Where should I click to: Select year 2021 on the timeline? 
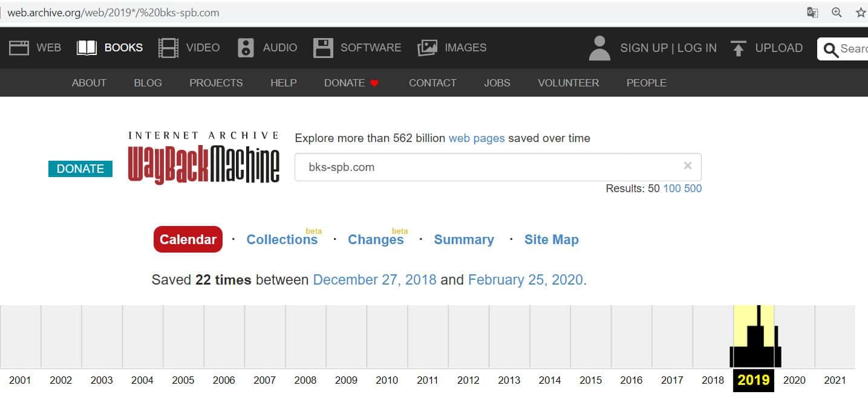(835, 380)
